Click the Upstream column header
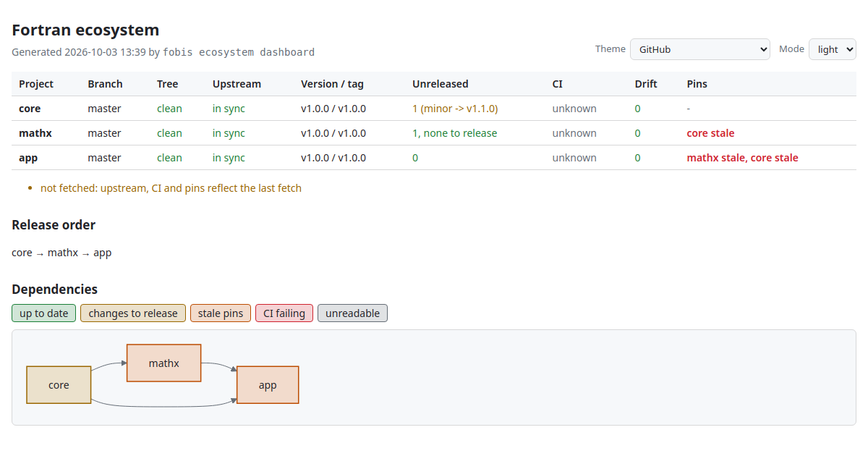Image resolution: width=868 pixels, height=456 pixels. pos(237,84)
